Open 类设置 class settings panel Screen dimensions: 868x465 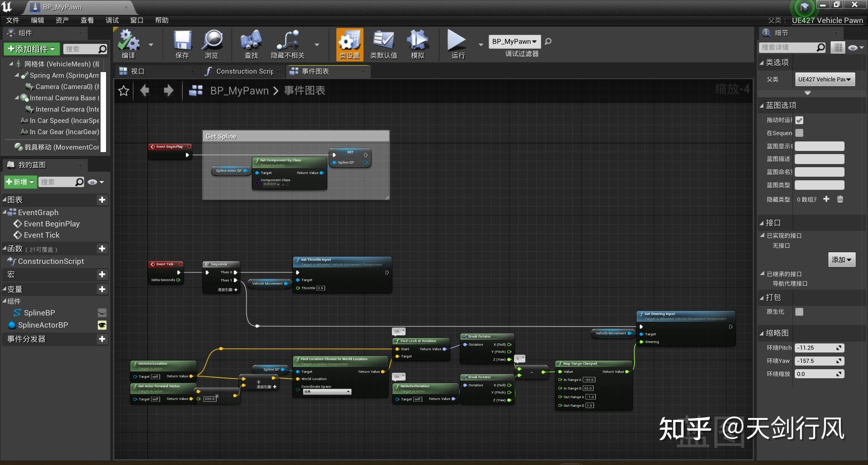349,44
